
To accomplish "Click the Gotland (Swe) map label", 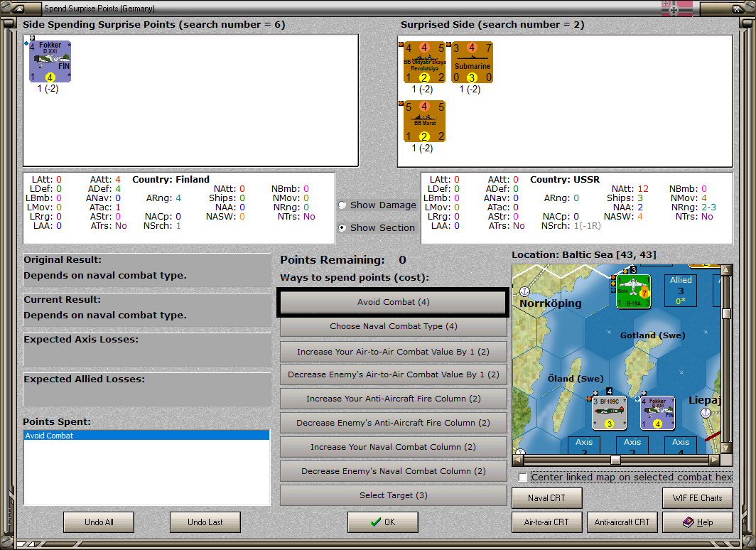I will [652, 335].
